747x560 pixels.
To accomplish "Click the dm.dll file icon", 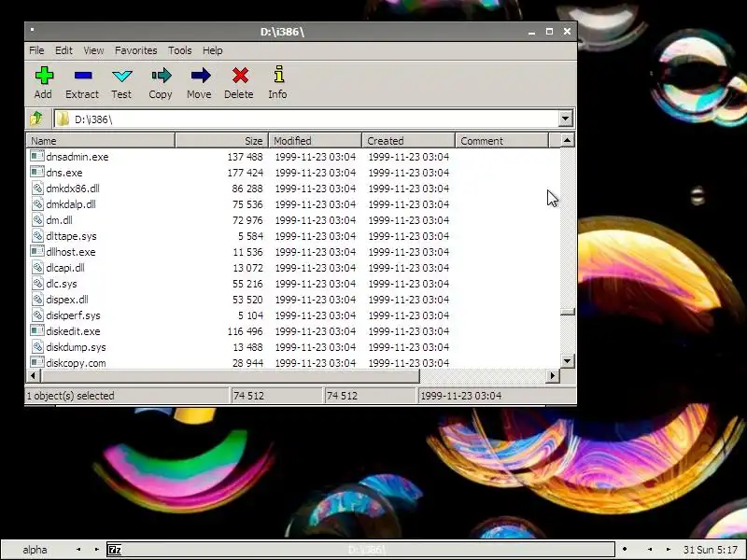I will (37, 219).
